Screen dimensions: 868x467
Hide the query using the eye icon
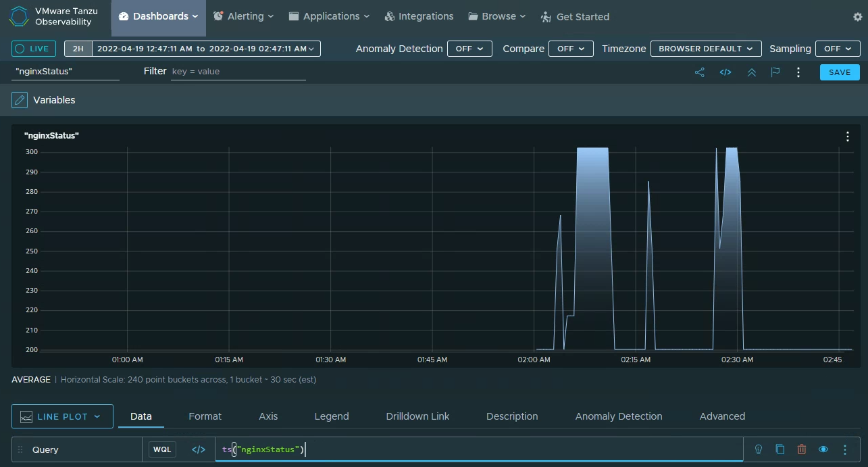(823, 449)
